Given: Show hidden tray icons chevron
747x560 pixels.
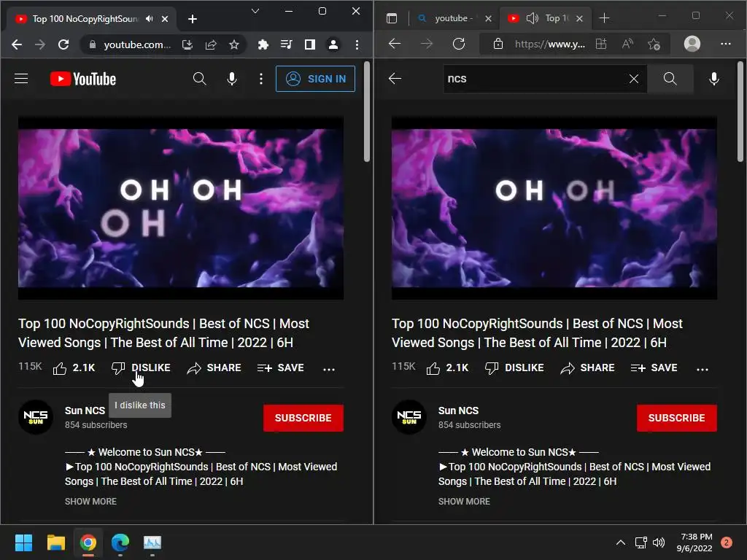Looking at the screenshot, I should (x=621, y=542).
